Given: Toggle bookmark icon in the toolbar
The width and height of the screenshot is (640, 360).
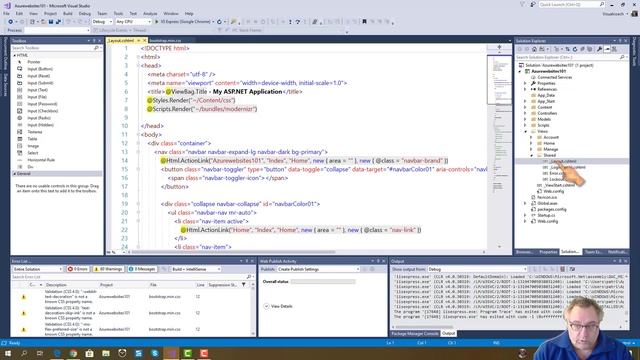Looking at the screenshot, I should click(364, 22).
